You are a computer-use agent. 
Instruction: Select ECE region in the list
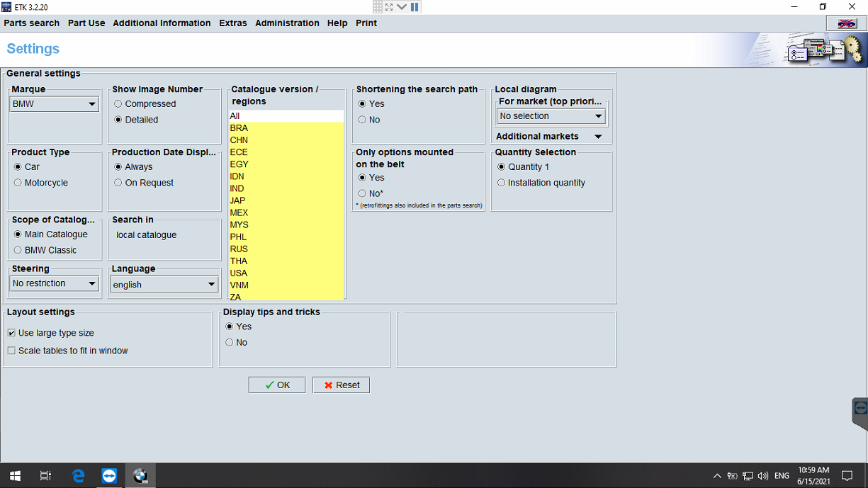(286, 152)
